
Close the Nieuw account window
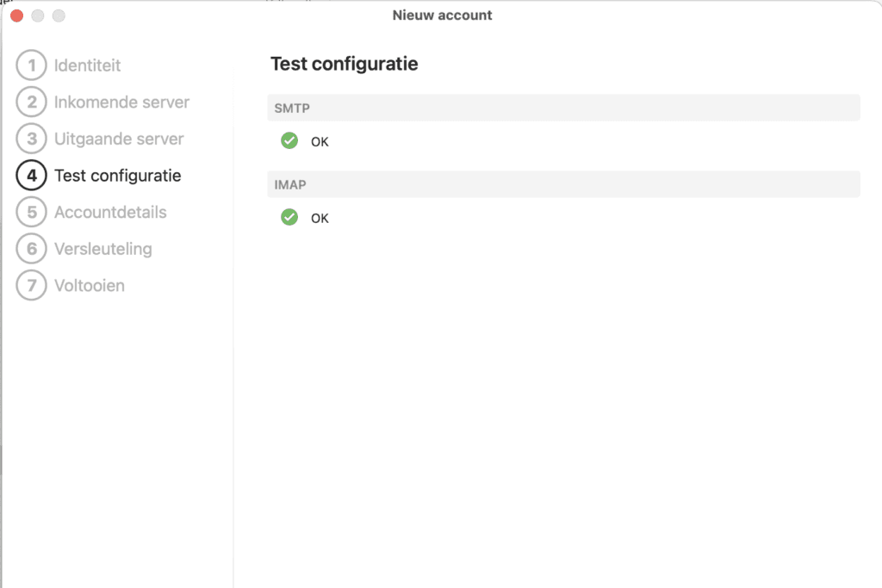tap(16, 15)
